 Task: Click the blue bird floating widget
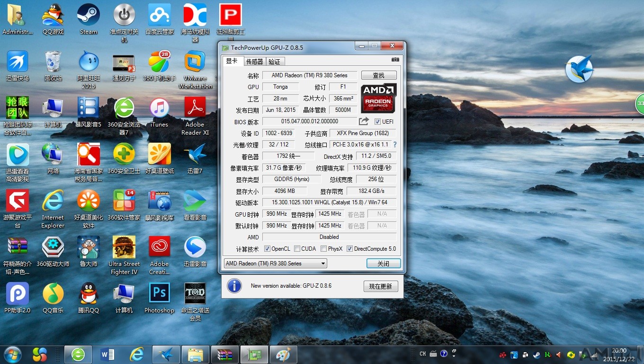tap(579, 69)
